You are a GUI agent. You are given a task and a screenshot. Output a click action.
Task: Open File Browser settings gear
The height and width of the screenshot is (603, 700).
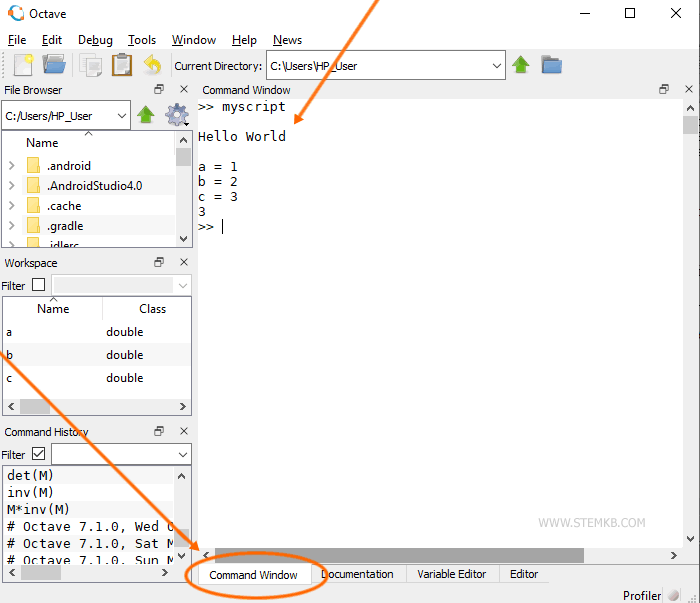(176, 115)
